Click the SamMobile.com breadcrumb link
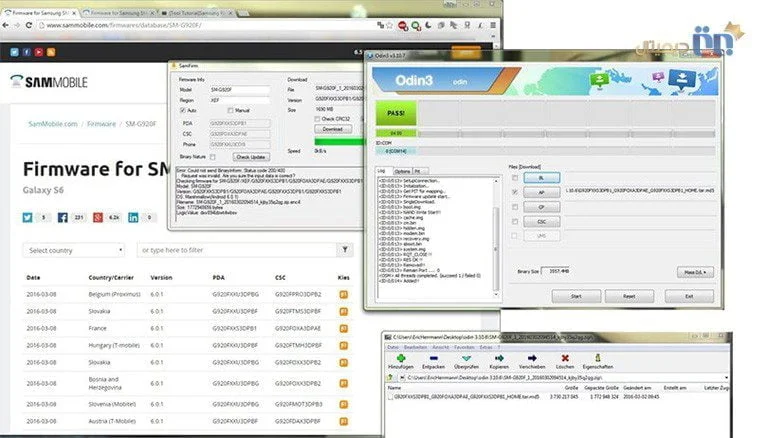Viewport: 768px width, 438px height. coord(53,124)
